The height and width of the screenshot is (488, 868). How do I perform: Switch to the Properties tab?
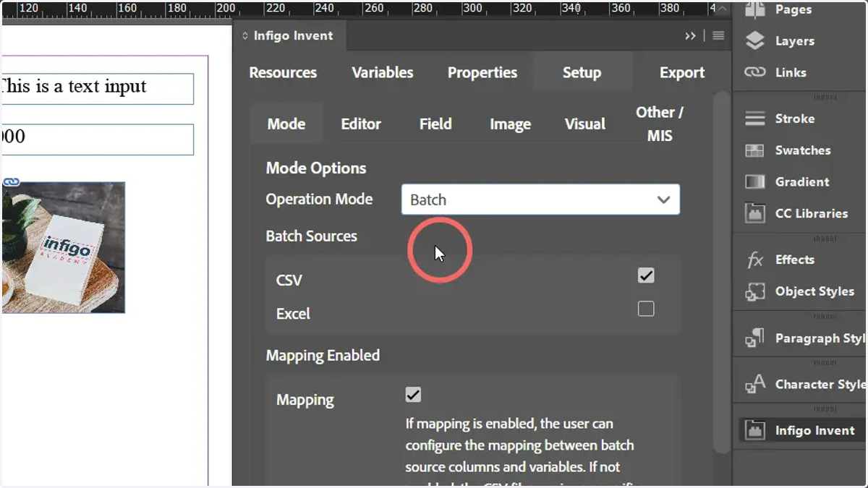(482, 72)
